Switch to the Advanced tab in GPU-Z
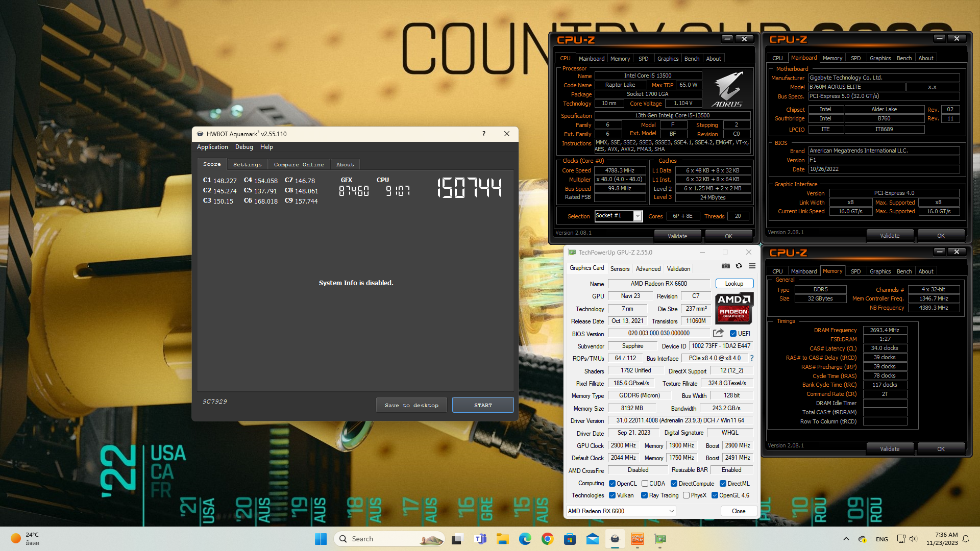The width and height of the screenshot is (980, 551). tap(648, 269)
